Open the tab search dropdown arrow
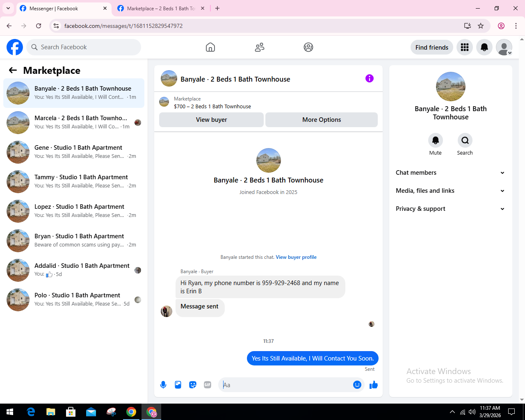525x420 pixels. [8, 8]
